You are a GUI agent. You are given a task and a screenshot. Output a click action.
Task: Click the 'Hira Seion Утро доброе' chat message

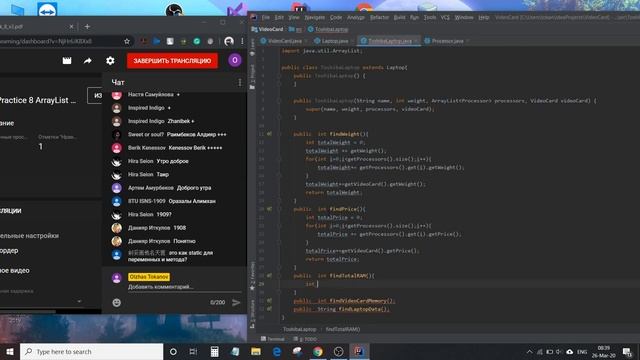pyautogui.click(x=158, y=161)
